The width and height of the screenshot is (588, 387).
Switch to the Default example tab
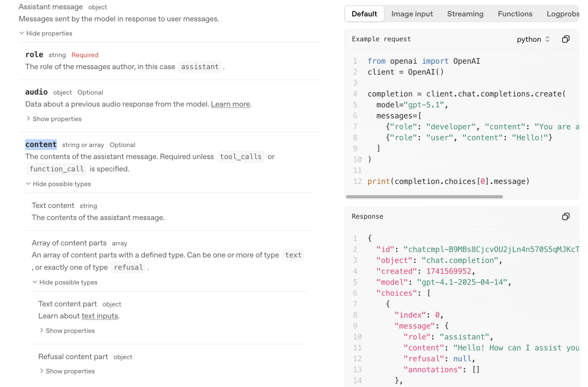[364, 14]
